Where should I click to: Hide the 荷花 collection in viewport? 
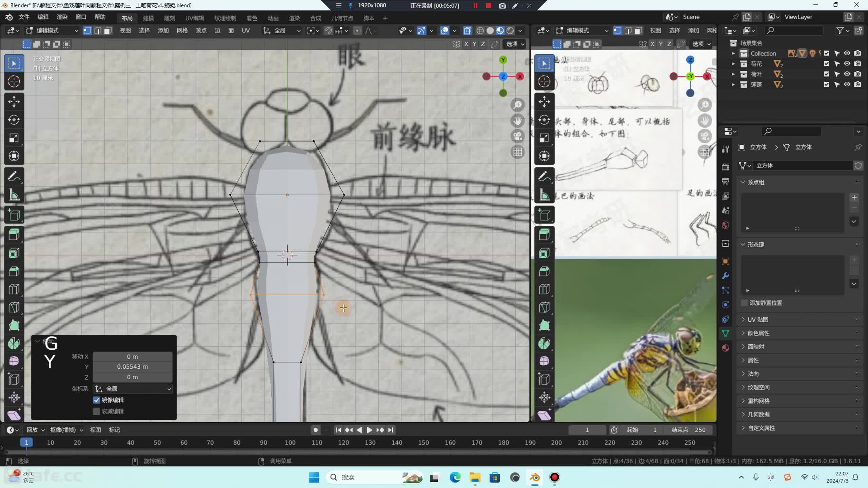tap(847, 64)
